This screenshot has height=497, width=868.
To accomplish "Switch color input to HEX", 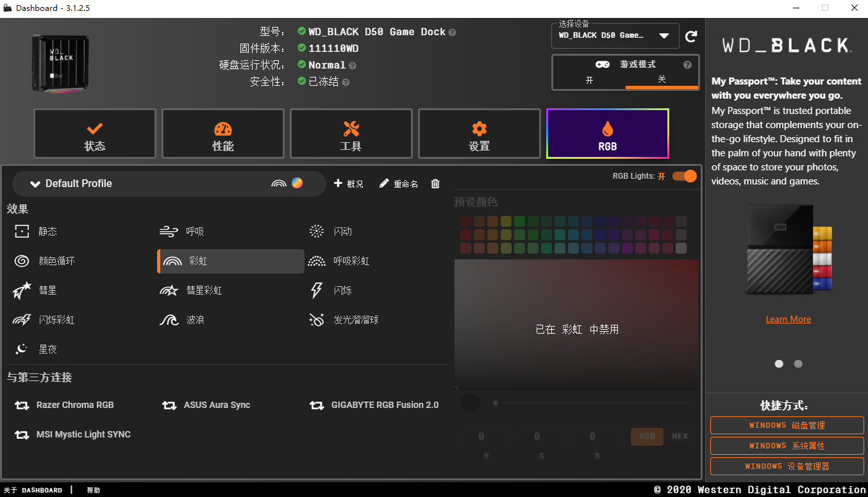I will (x=680, y=436).
